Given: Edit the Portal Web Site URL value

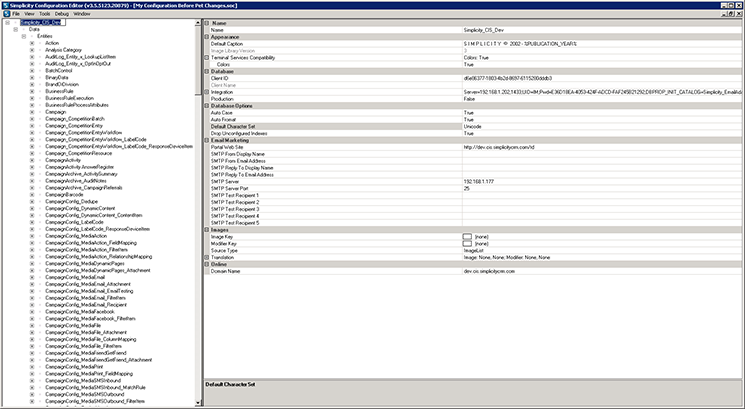Looking at the screenshot, I should (602, 147).
